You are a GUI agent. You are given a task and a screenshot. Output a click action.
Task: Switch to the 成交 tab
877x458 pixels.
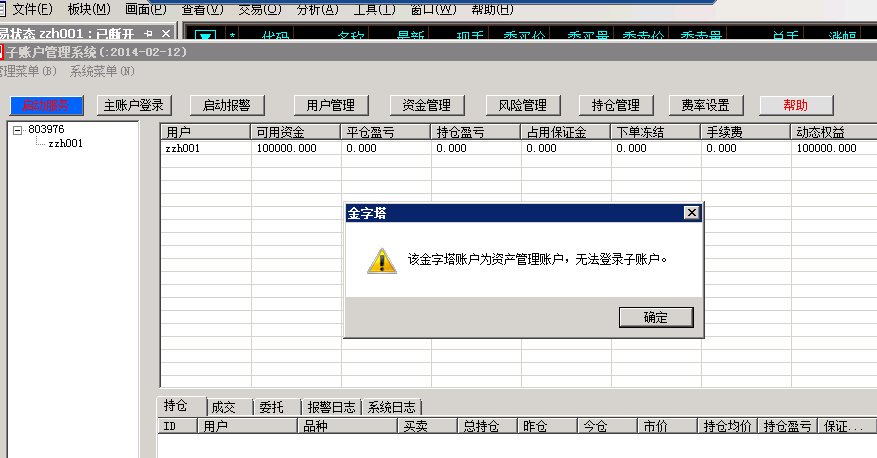(x=223, y=407)
